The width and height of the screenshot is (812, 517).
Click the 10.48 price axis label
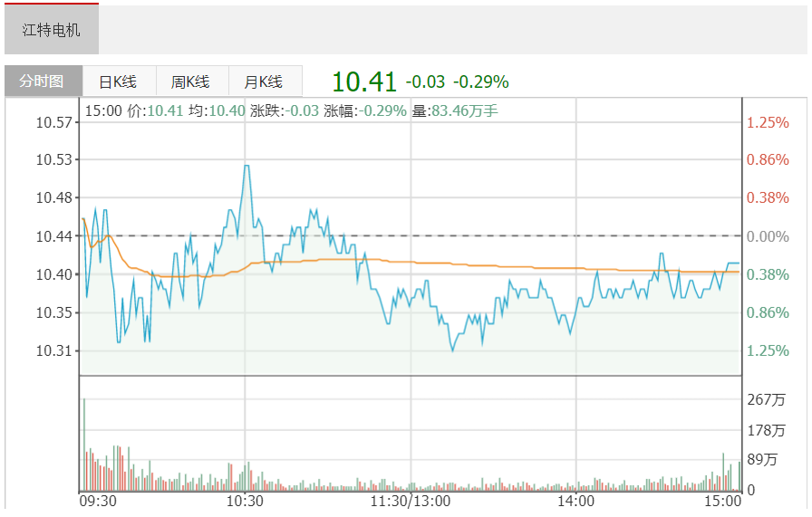[x=53, y=197]
